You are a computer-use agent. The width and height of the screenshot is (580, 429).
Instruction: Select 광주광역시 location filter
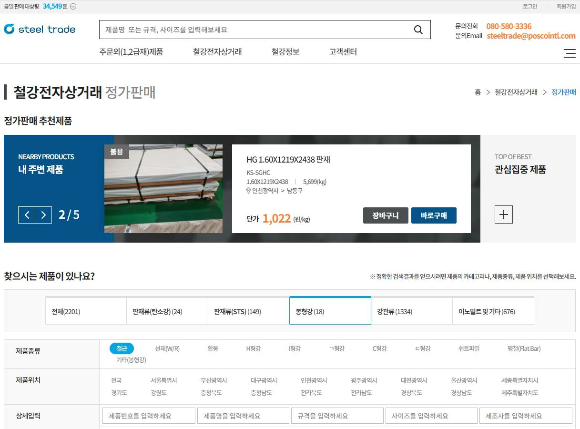[x=364, y=380]
